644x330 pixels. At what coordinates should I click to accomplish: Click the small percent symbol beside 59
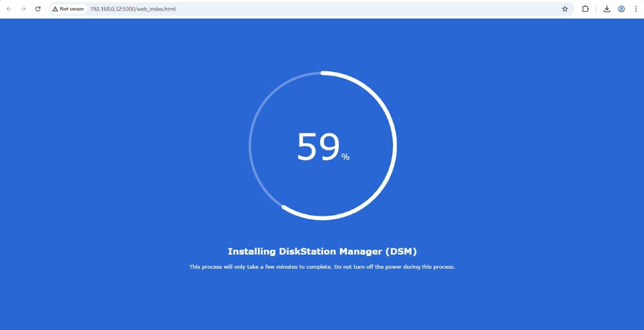346,157
